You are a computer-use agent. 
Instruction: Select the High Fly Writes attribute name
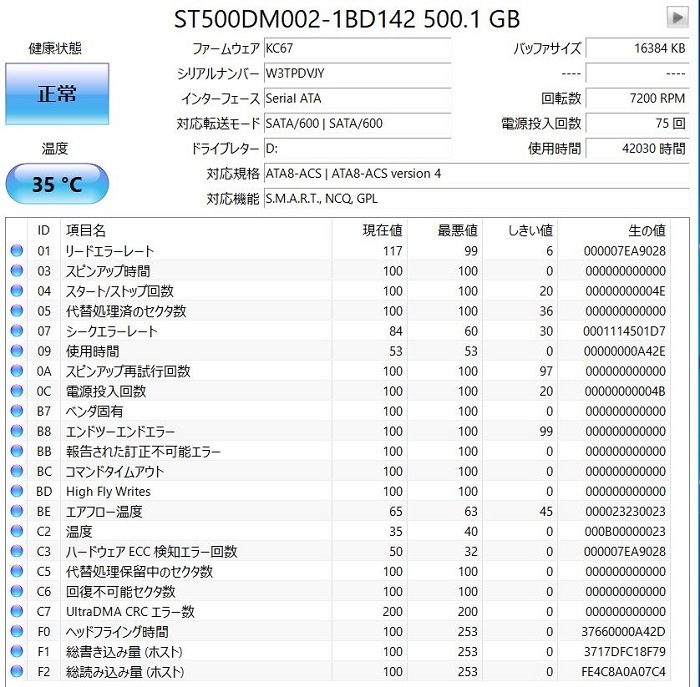coord(108,491)
